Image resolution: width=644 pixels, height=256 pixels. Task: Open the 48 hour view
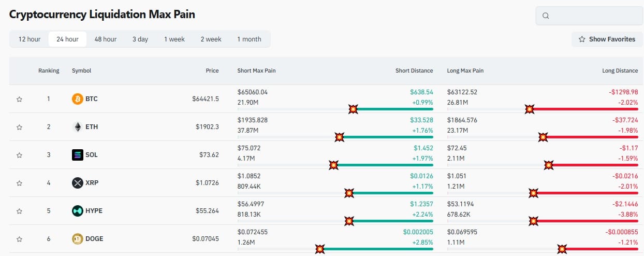[x=105, y=39]
